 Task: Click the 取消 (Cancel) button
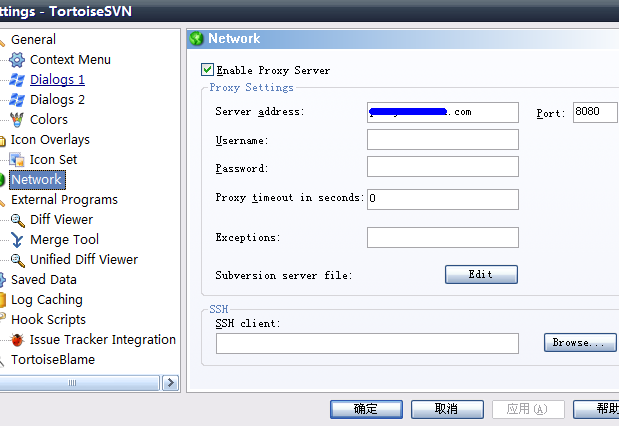446,409
